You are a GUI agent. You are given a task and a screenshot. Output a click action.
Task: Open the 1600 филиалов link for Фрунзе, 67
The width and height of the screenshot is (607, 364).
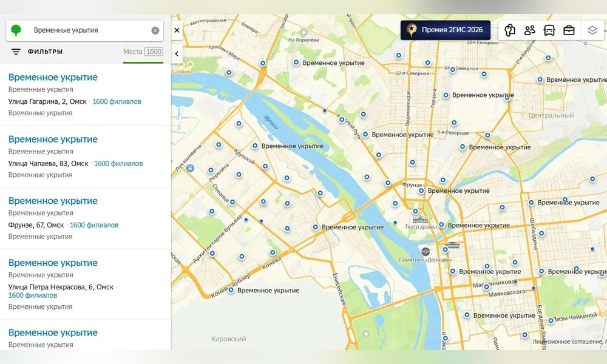pyautogui.click(x=94, y=225)
